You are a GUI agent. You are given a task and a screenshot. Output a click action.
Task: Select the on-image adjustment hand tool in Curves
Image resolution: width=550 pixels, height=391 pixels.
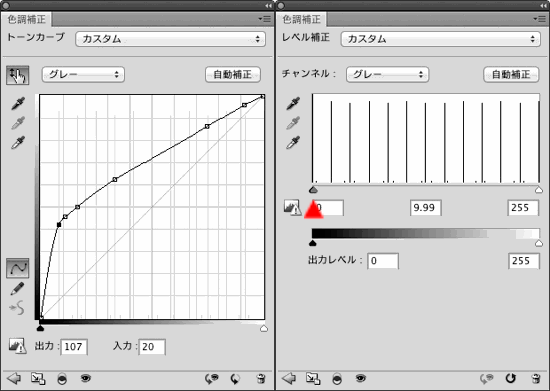[x=18, y=75]
